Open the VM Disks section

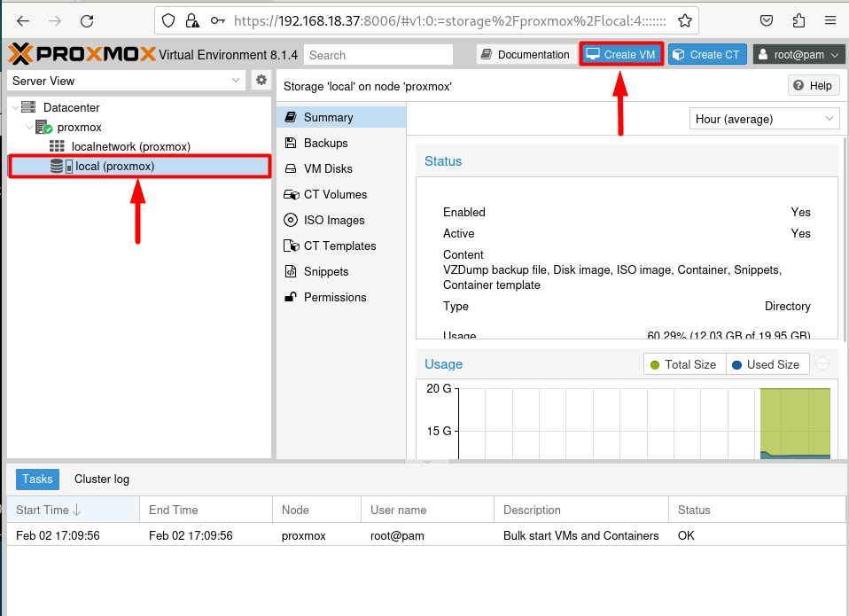point(341,169)
